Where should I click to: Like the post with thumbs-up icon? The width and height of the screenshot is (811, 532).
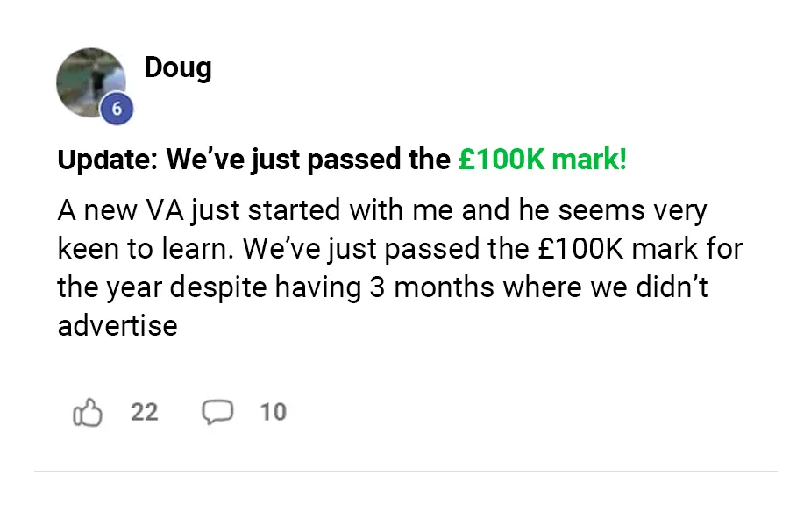pyautogui.click(x=88, y=412)
